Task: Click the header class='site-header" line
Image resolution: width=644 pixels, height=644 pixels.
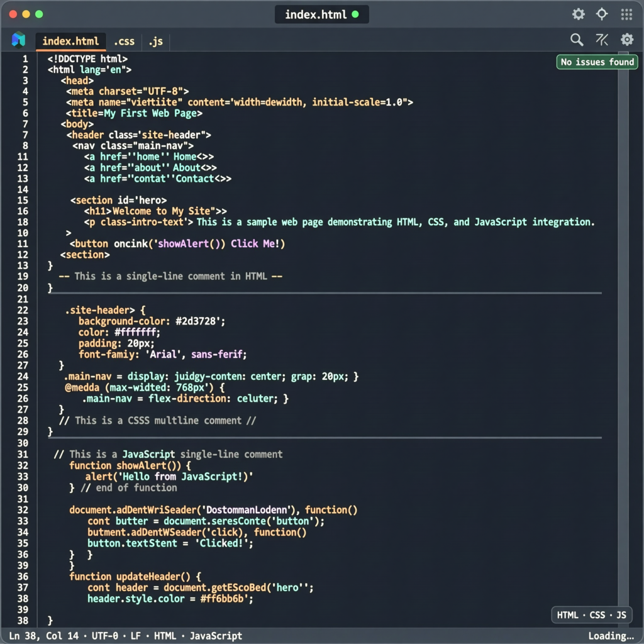Action: pyautogui.click(x=138, y=135)
